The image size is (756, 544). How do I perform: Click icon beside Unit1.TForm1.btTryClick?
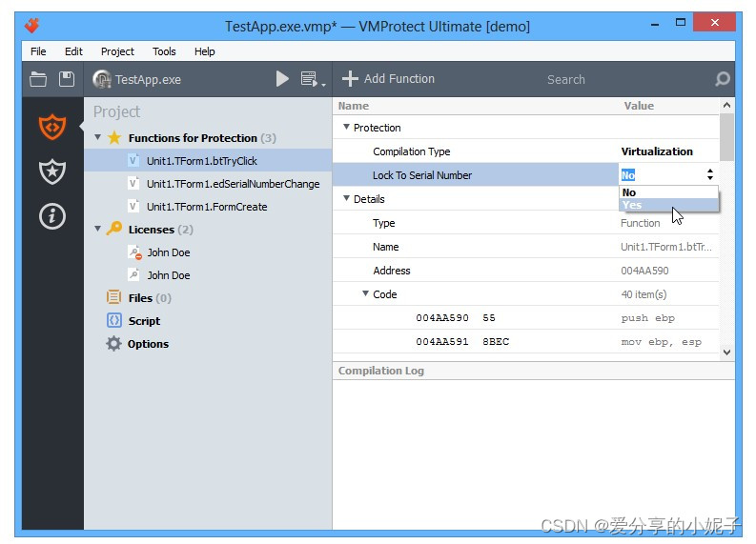[x=133, y=160]
